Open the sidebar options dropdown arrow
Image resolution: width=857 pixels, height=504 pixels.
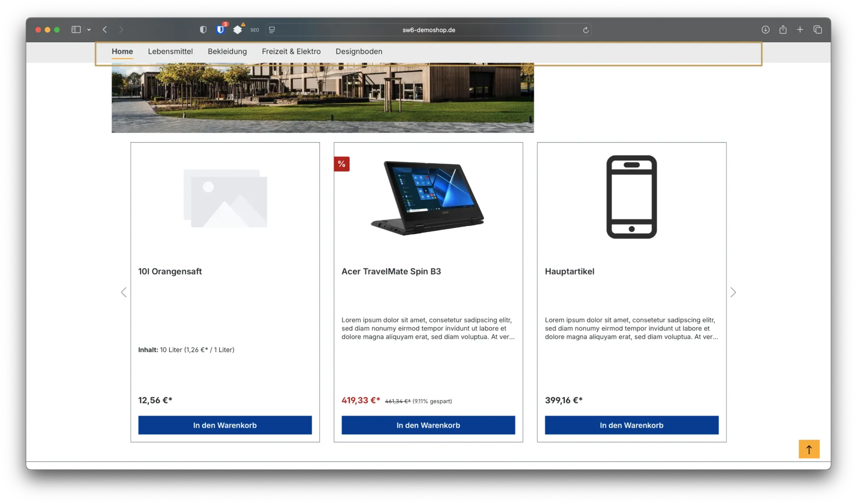point(89,30)
